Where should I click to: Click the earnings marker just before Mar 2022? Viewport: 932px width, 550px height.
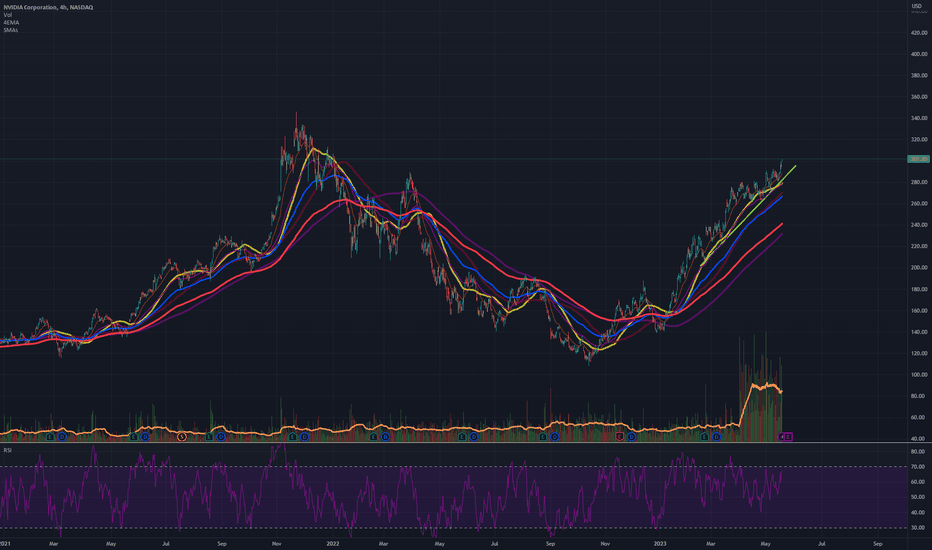coord(373,437)
